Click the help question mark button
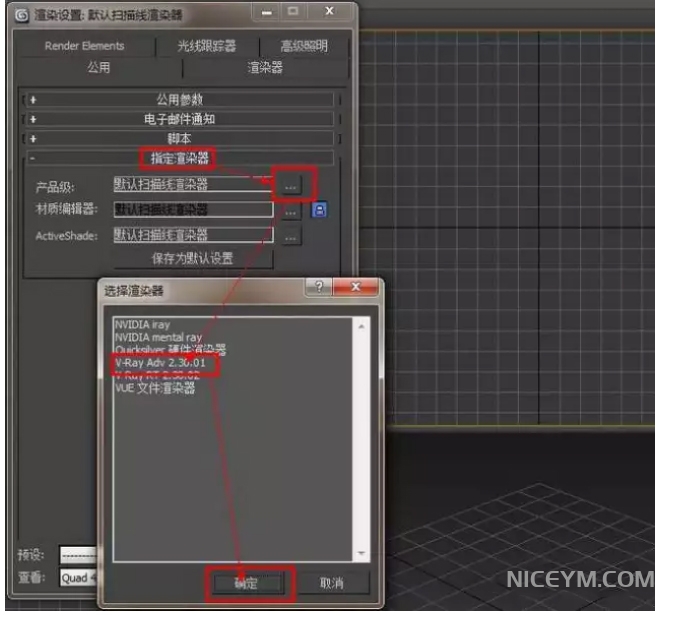Image resolution: width=684 pixels, height=617 pixels. (x=319, y=287)
